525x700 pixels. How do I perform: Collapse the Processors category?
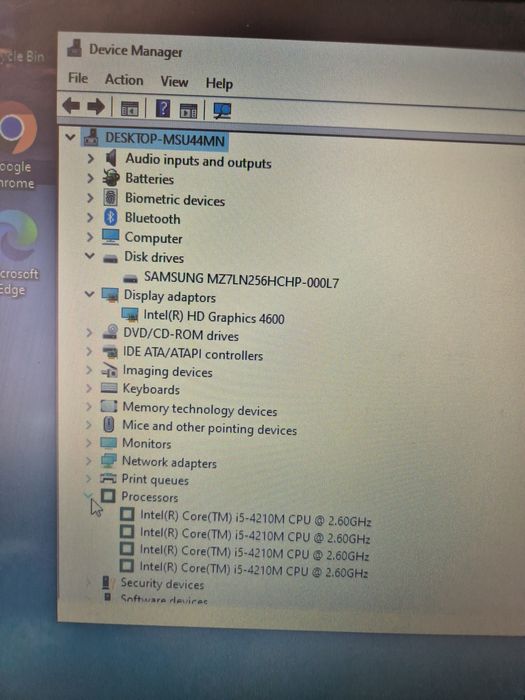(88, 495)
